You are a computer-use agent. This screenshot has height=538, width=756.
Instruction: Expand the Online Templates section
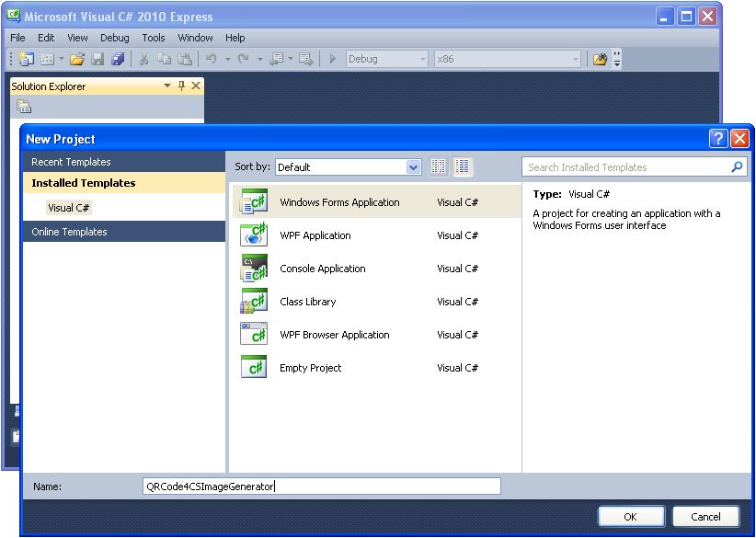(124, 232)
